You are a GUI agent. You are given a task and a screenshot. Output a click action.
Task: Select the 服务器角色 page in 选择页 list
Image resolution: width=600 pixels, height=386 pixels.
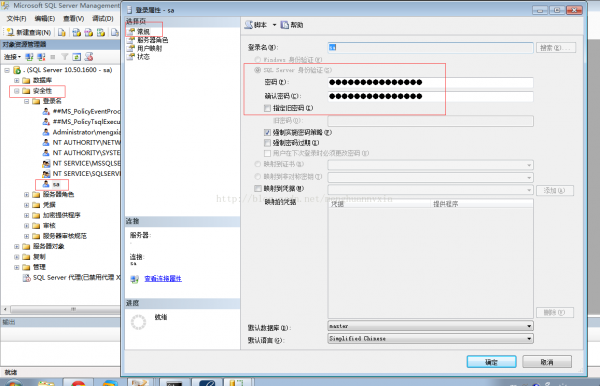pyautogui.click(x=152, y=40)
